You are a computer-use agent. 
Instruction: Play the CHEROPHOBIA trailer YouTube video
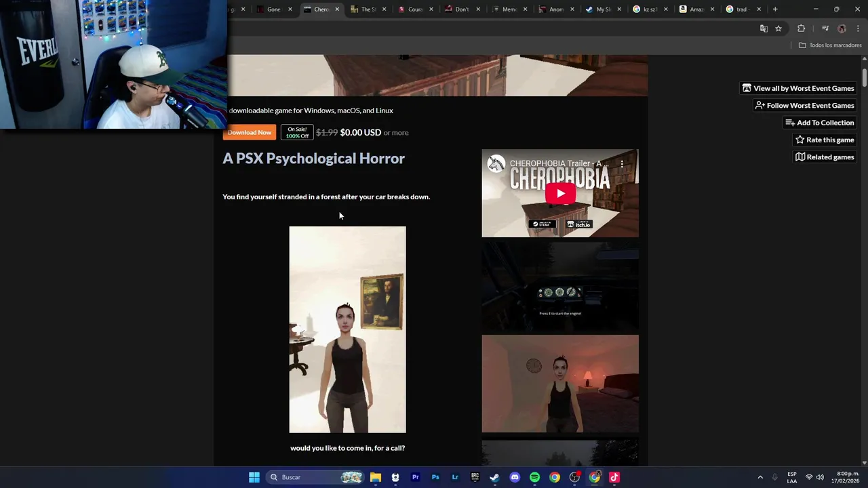pos(560,193)
